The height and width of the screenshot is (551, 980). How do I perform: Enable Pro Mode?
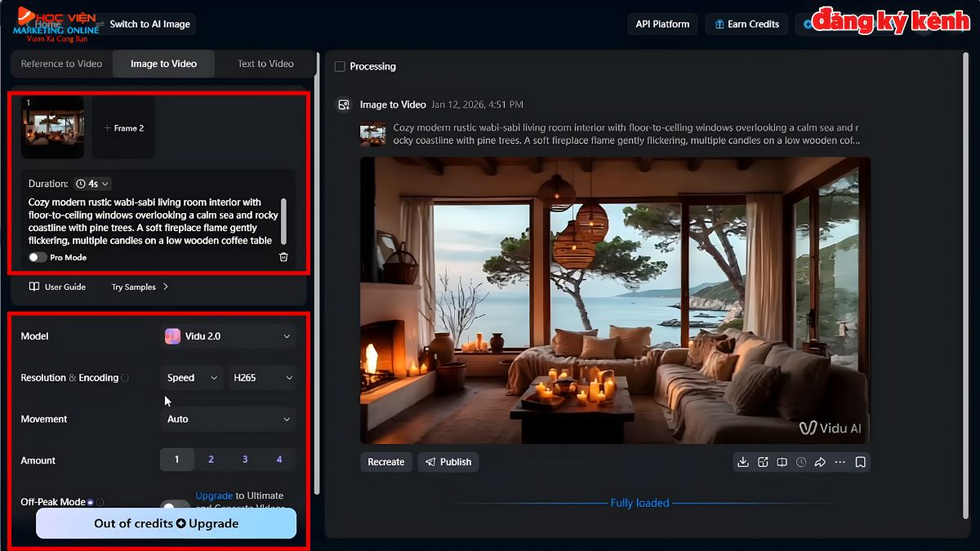tap(37, 256)
